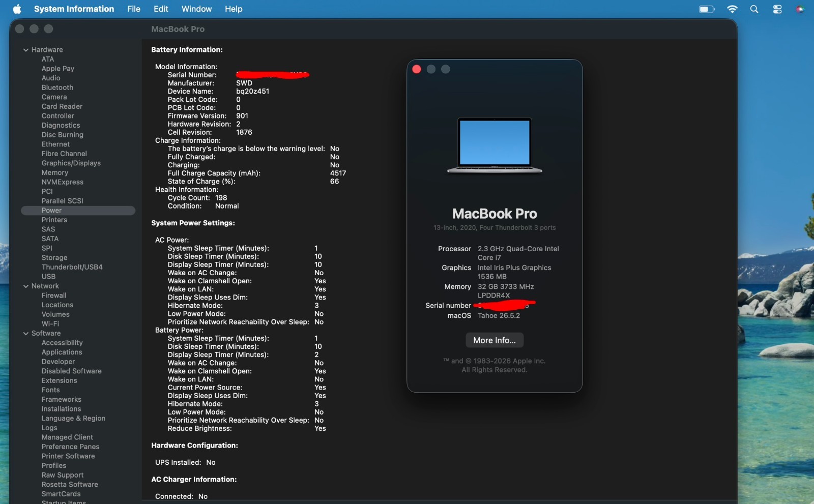This screenshot has width=814, height=504.
Task: Open the Apple menu icon
Action: pyautogui.click(x=17, y=9)
